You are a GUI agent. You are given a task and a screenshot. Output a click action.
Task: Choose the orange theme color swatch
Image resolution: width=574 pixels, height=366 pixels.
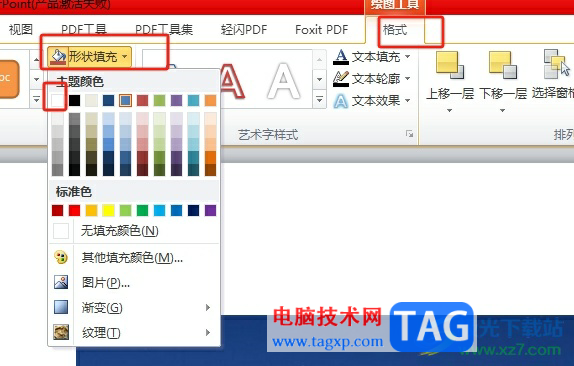point(210,100)
